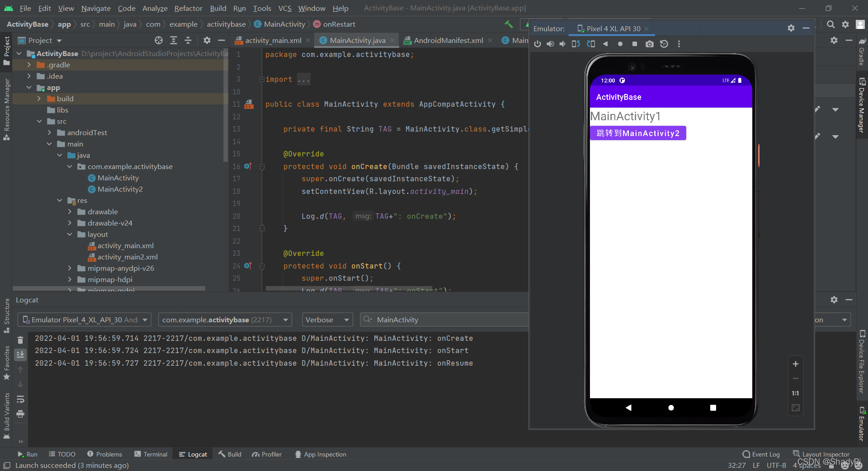Image resolution: width=868 pixels, height=471 pixels.
Task: Open the VCS menu
Action: [x=285, y=8]
